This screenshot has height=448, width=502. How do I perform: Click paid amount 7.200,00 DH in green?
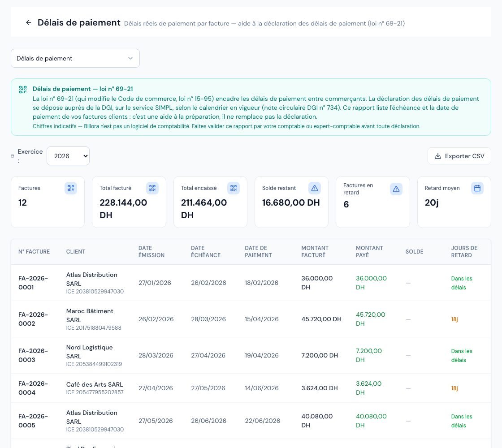368,355
